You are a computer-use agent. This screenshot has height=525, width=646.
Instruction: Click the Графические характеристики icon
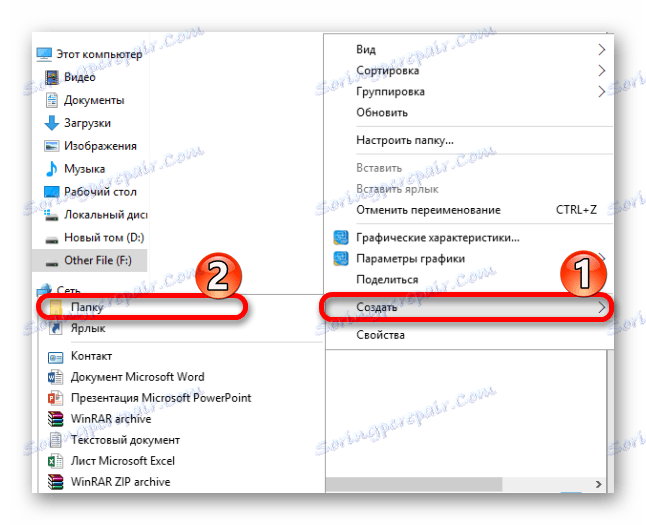tap(341, 238)
